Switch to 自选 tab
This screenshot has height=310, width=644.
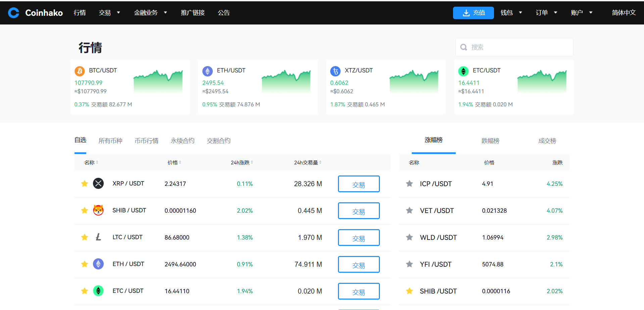coord(81,140)
